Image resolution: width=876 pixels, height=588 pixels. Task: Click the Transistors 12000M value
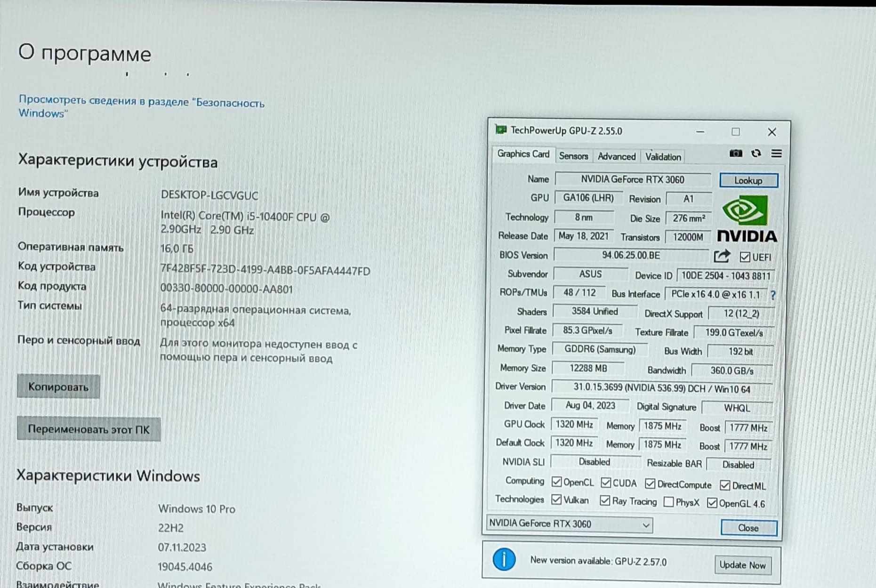688,237
